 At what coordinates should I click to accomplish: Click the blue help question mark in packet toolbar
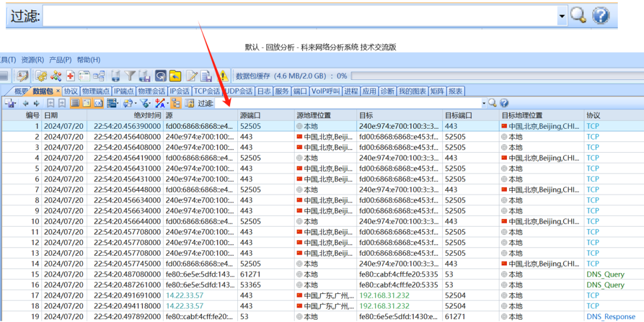(504, 103)
